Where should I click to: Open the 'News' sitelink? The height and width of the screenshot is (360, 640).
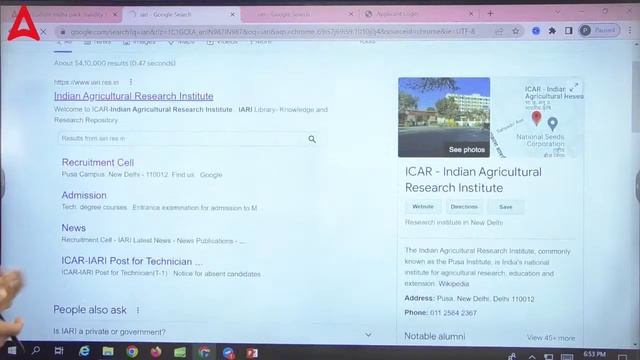(x=73, y=228)
